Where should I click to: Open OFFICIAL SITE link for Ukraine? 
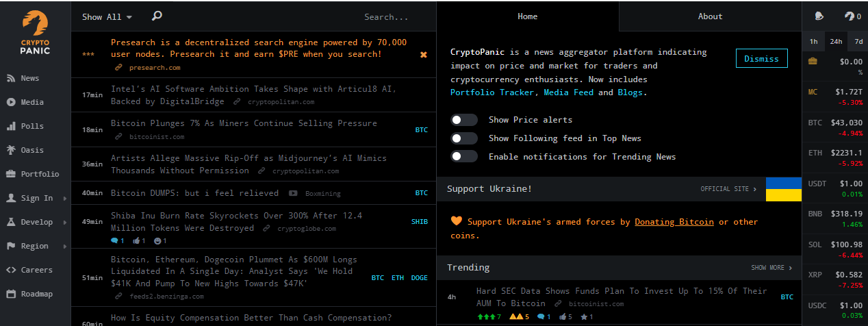[x=729, y=189]
